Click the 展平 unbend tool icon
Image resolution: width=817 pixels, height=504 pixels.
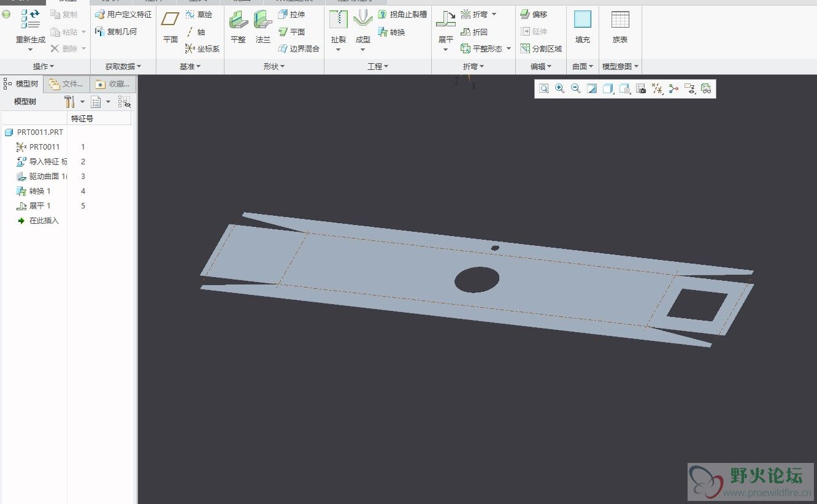(x=446, y=20)
